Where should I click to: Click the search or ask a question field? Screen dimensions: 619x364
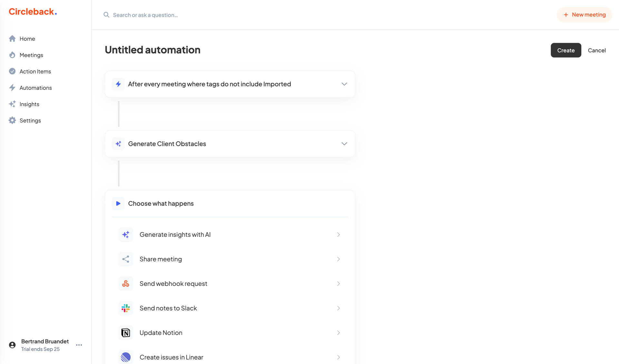click(x=145, y=15)
